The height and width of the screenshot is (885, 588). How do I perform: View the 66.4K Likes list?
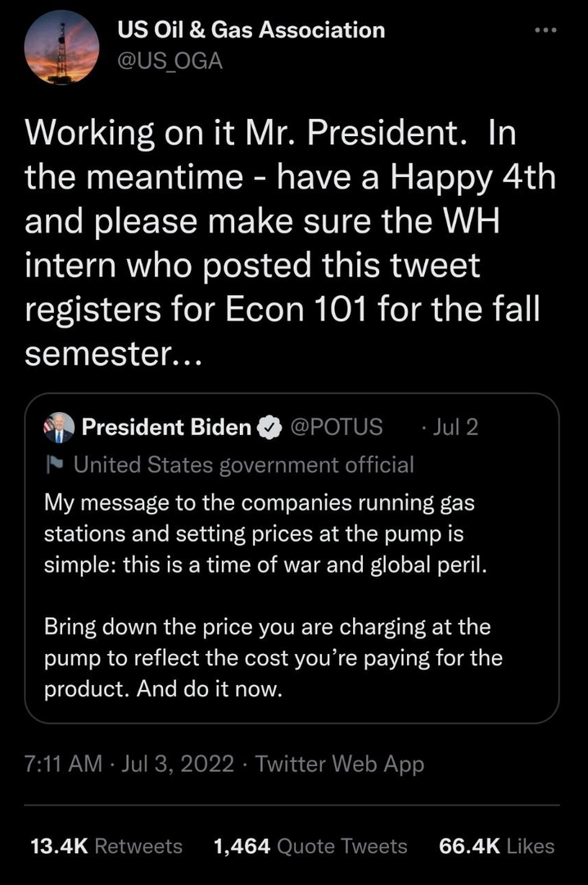[497, 846]
